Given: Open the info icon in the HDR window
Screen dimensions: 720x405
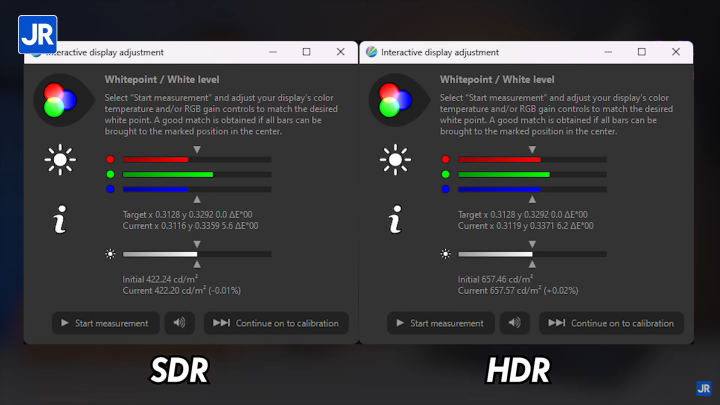Looking at the screenshot, I should click(395, 221).
